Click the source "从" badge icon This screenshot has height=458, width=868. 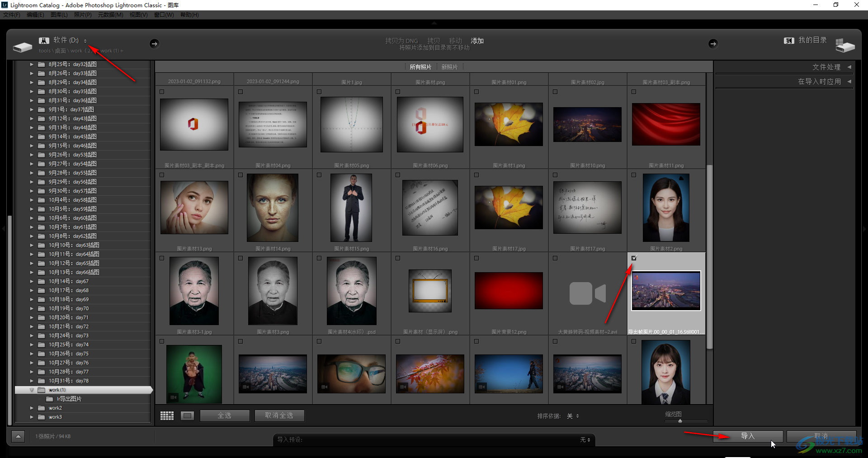tap(44, 41)
